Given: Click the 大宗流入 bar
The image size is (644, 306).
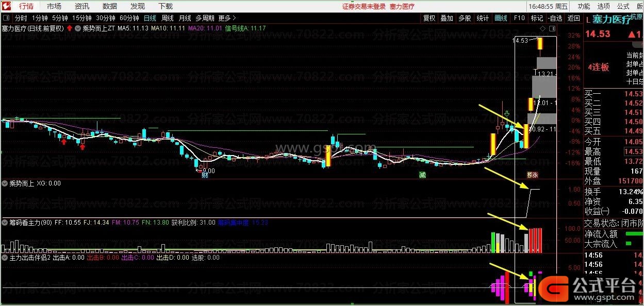Looking at the screenshot, I should [x=629, y=243].
